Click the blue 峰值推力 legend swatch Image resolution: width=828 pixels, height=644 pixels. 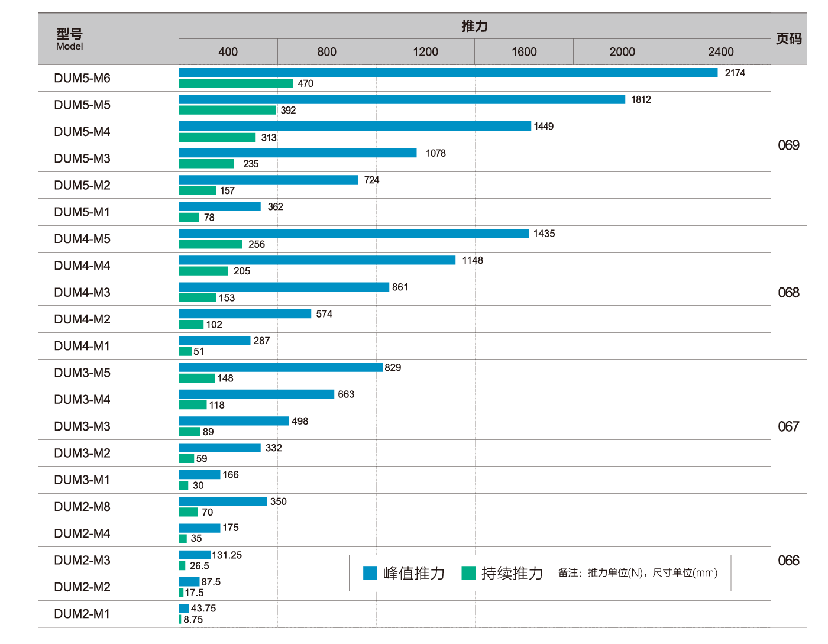click(370, 573)
